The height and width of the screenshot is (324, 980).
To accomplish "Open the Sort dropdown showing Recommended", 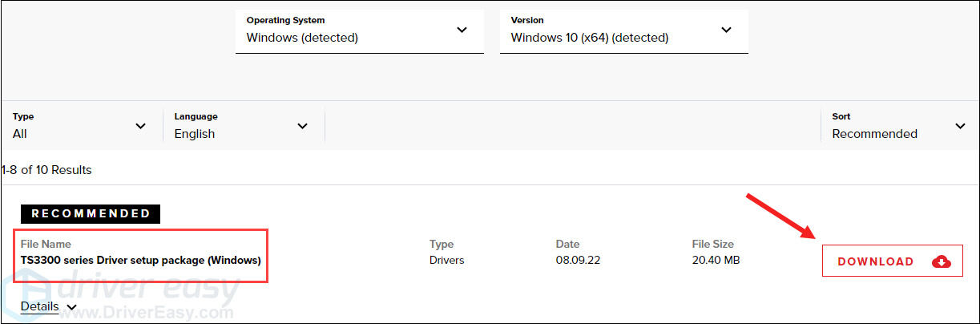I will [x=899, y=126].
